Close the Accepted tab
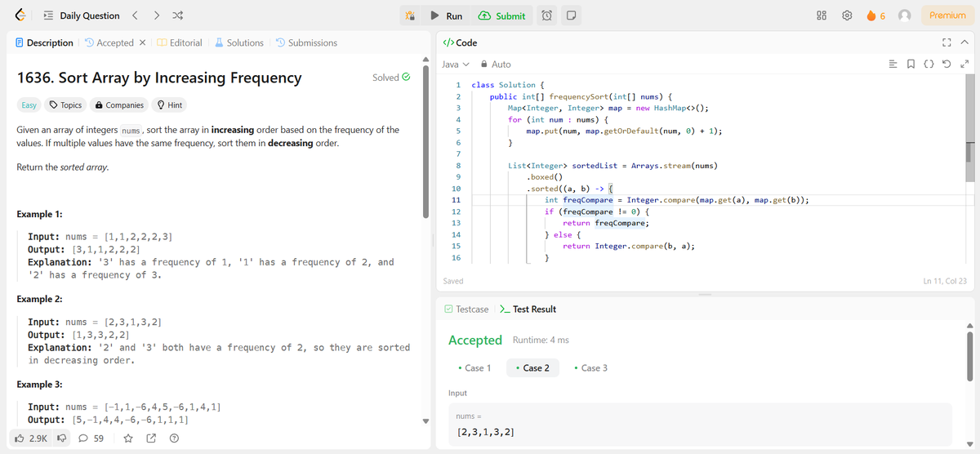Image resolution: width=980 pixels, height=454 pixels. point(142,42)
